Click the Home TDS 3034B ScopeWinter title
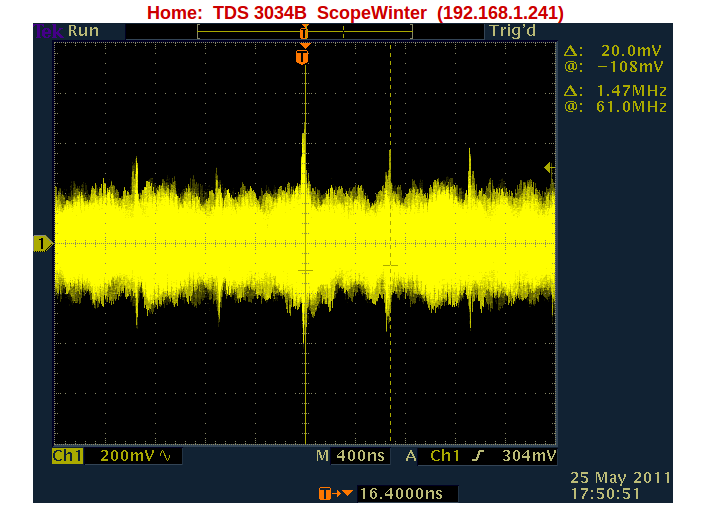702x511 pixels. coord(355,13)
